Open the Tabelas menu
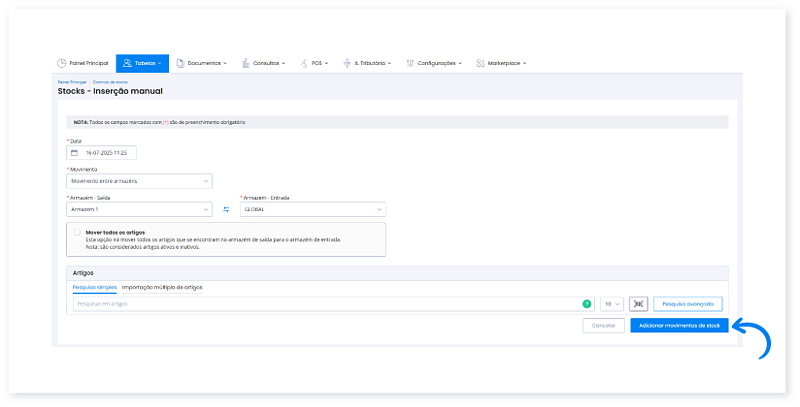The image size is (800, 407). coord(142,63)
